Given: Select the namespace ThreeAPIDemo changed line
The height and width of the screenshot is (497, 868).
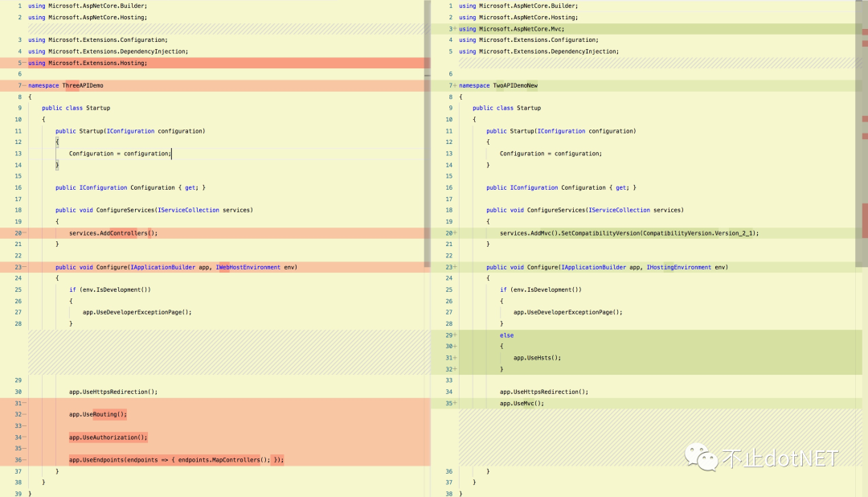Looking at the screenshot, I should pos(80,84).
